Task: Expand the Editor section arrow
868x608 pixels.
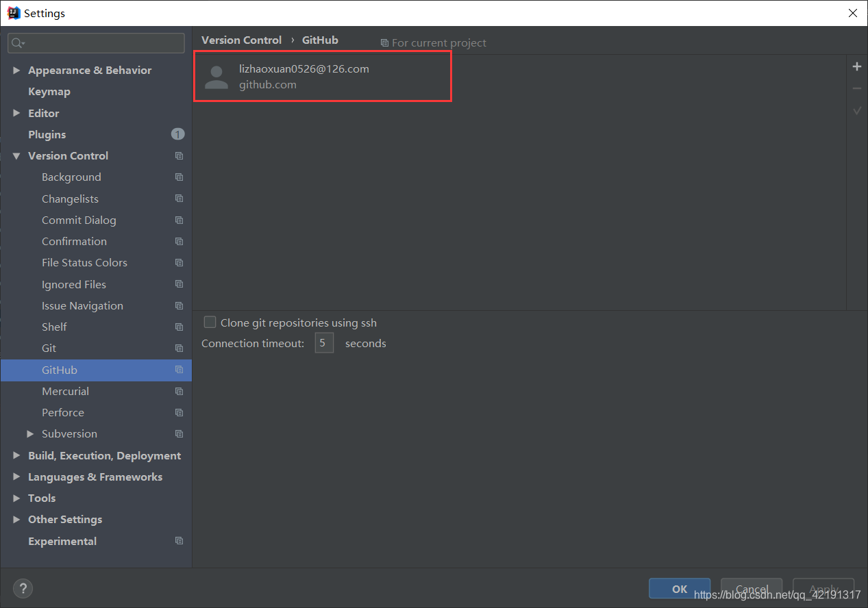Action: [16, 113]
